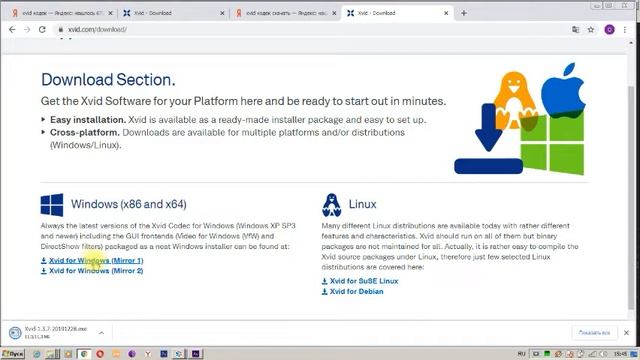This screenshot has width=640, height=360.
Task: Click the page vertical scrollbar
Action: [x=631, y=198]
